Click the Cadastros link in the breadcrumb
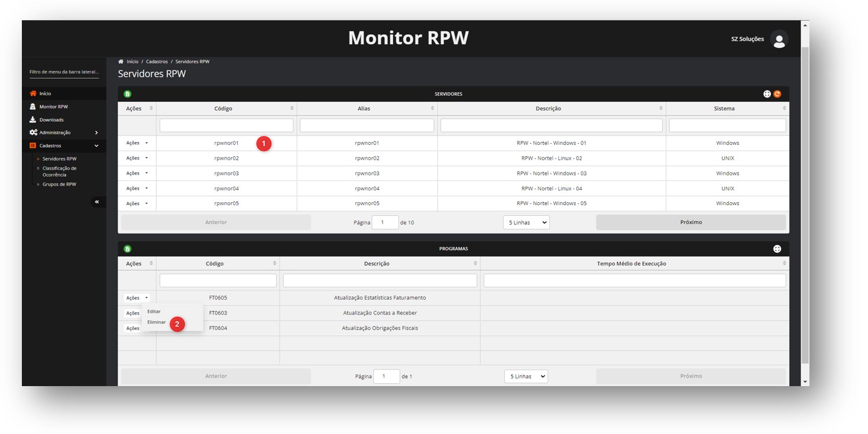This screenshot has width=868, height=434. [x=157, y=61]
